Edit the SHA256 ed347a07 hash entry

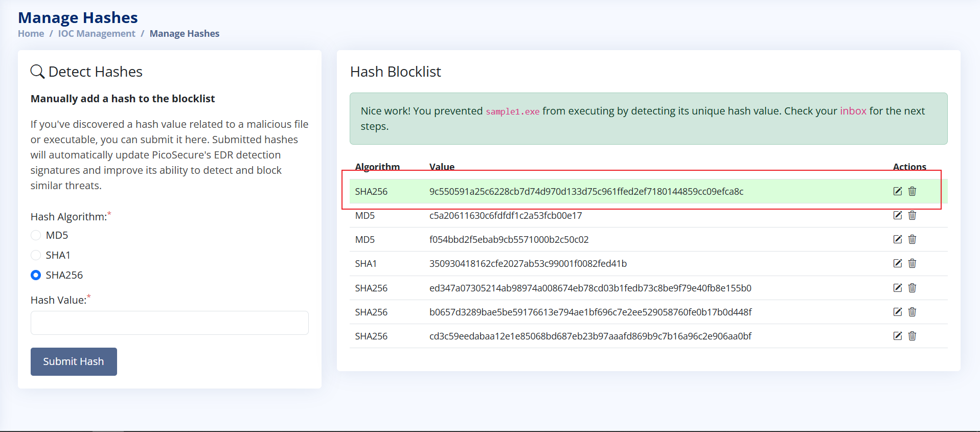point(897,288)
